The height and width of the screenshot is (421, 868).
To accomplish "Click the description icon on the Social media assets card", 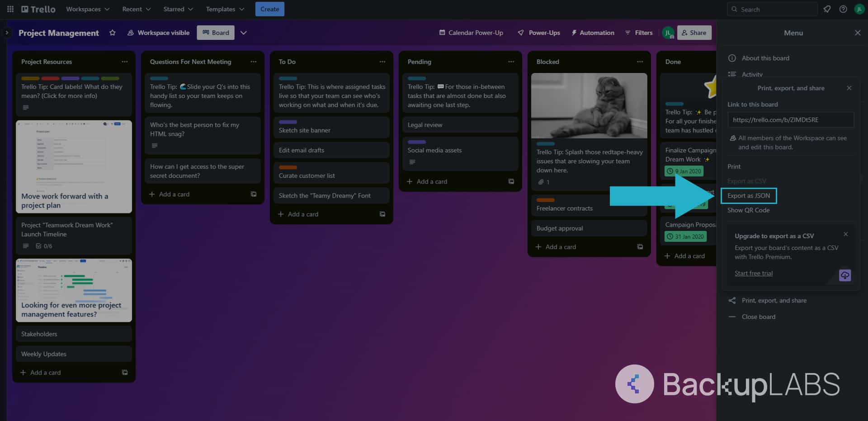I will pos(412,162).
